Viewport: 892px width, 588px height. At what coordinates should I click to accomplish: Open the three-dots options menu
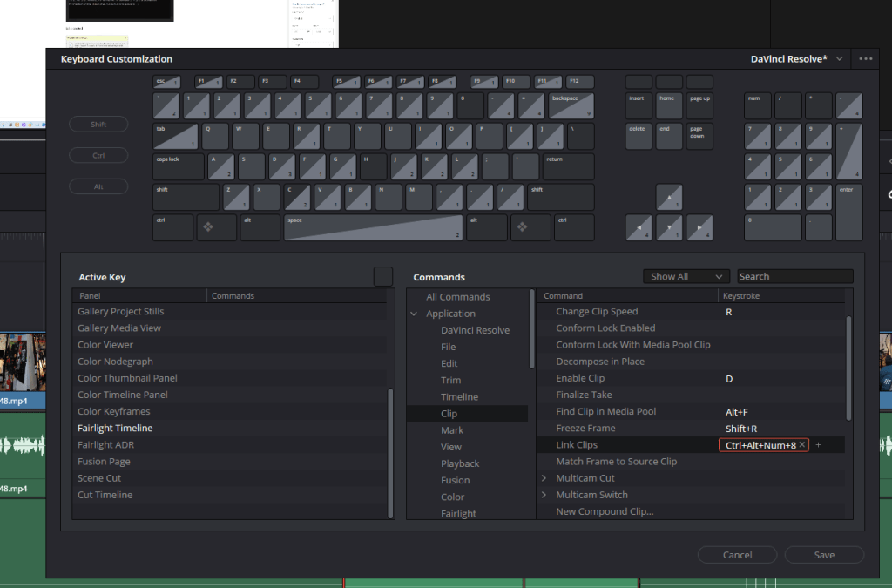865,58
